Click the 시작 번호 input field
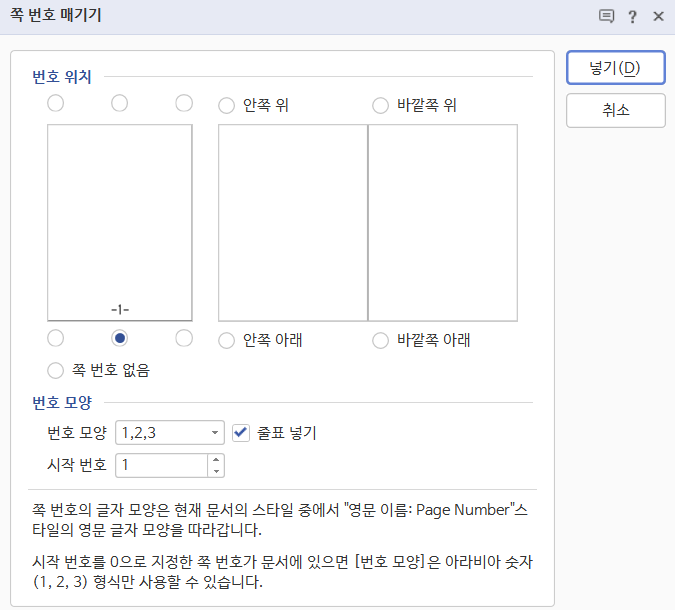 point(161,465)
